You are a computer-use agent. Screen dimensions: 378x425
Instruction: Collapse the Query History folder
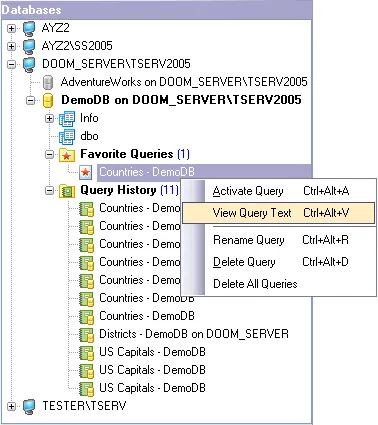(49, 191)
